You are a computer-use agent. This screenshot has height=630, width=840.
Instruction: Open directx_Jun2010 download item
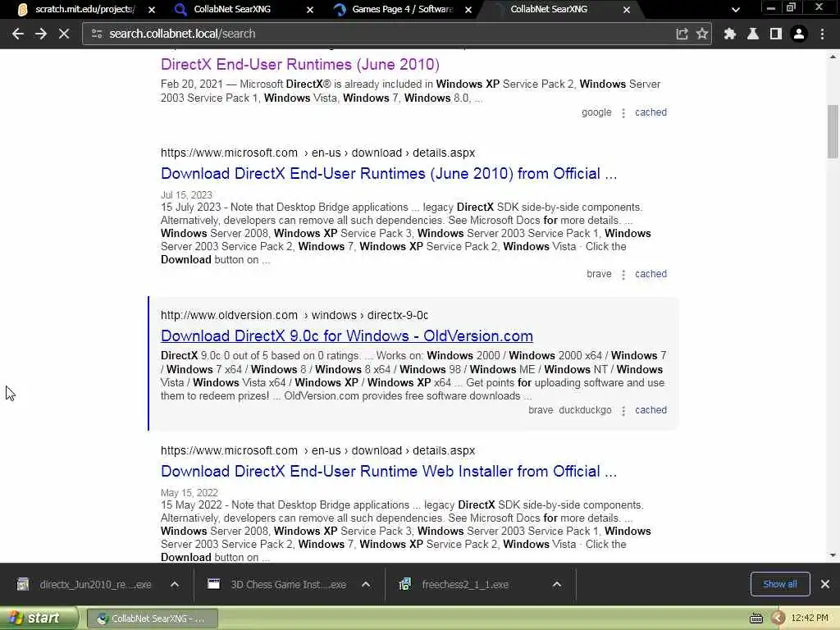[x=85, y=584]
